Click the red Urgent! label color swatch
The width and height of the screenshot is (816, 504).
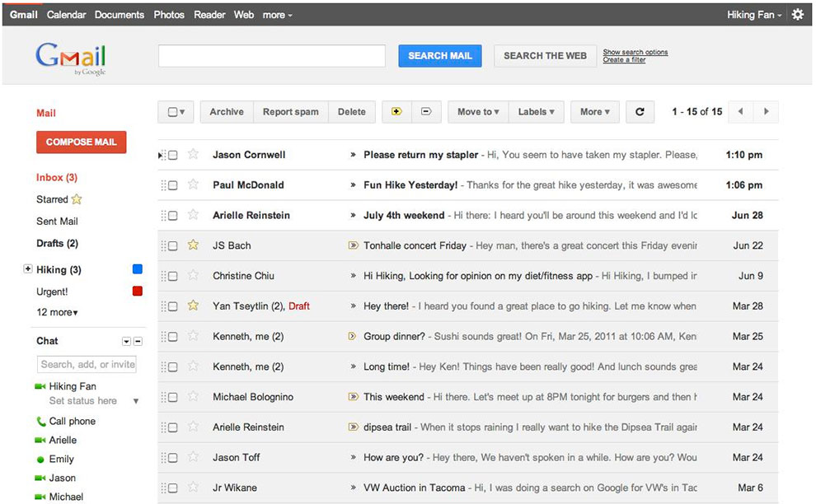[x=138, y=291]
